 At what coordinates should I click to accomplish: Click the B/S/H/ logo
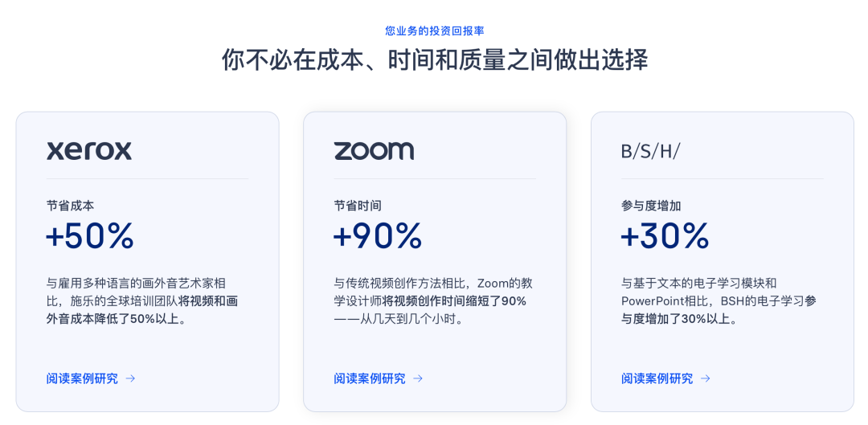coord(650,151)
